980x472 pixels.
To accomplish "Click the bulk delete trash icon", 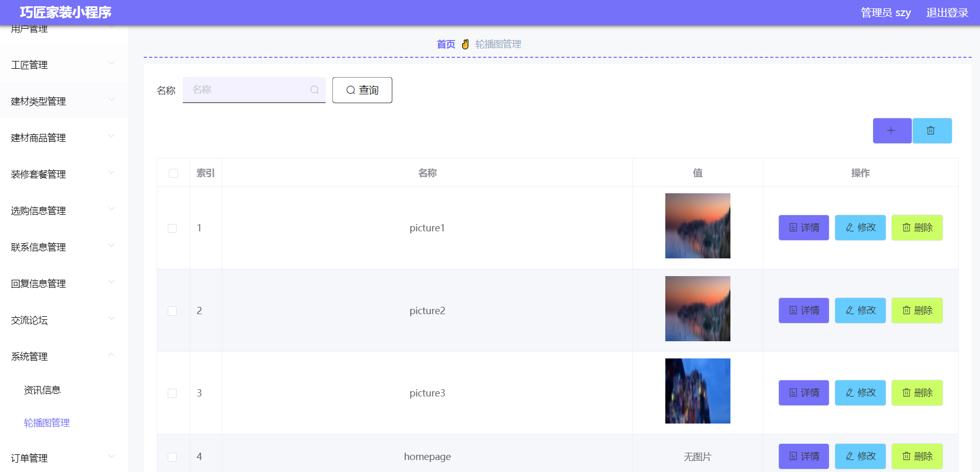I will pos(932,131).
